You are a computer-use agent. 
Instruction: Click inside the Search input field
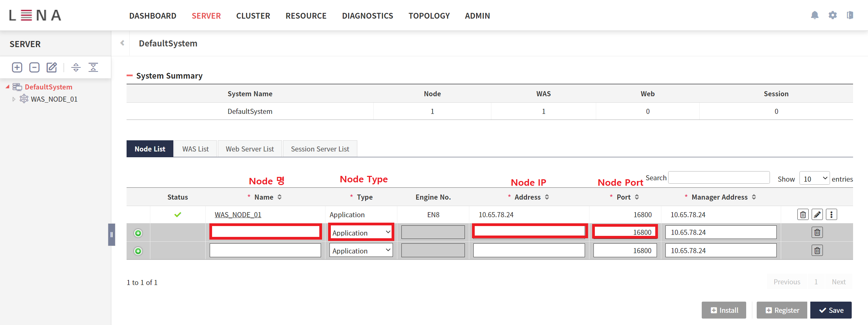718,177
